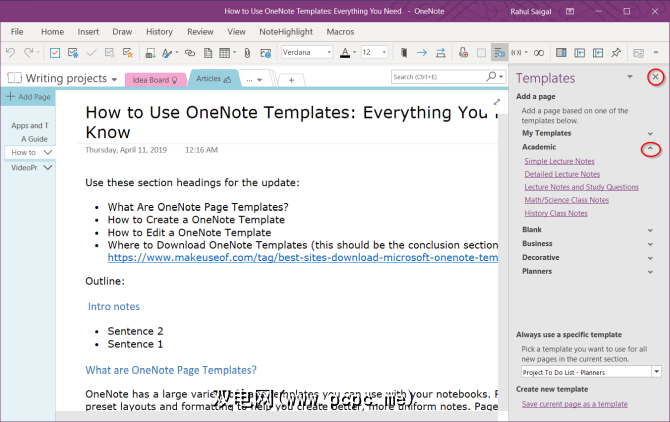
Task: Switch to the Idea Board section tab
Action: [x=156, y=78]
